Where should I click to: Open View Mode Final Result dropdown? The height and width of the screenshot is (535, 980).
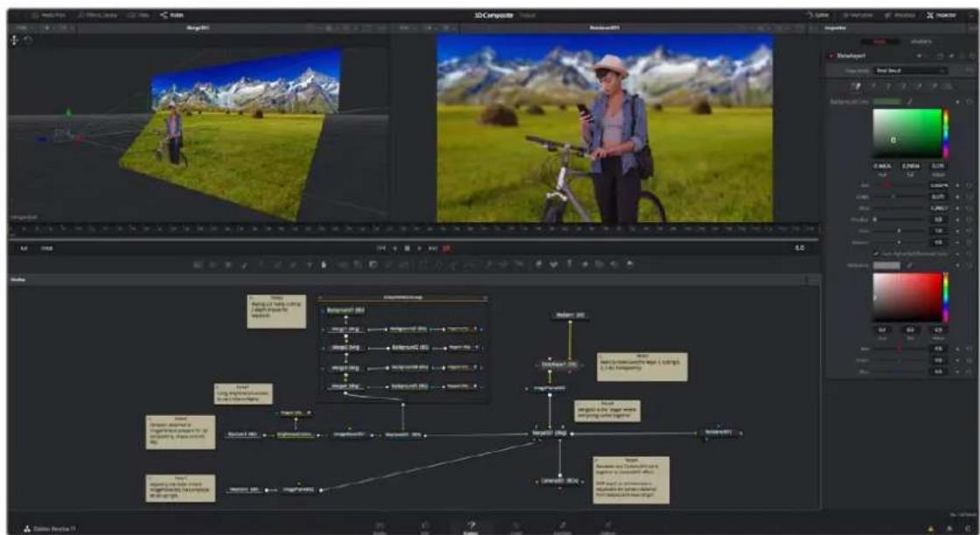coord(911,71)
